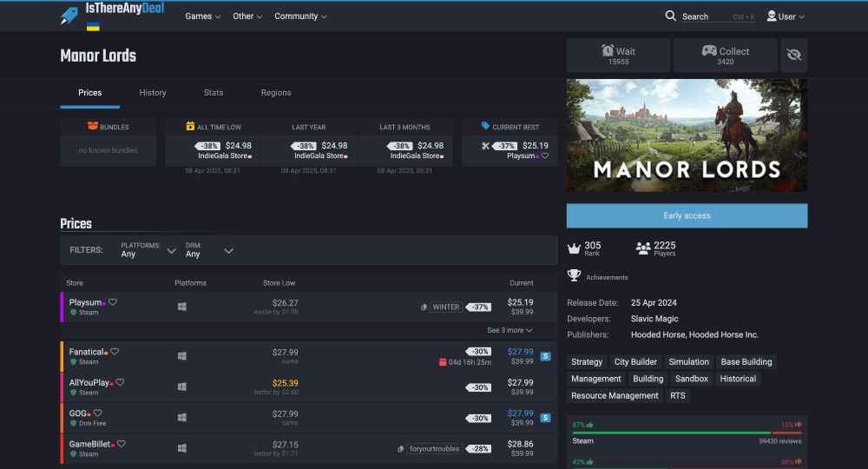Click Windows platform icon in AllYouPlay row
This screenshot has width=868, height=469.
181,386
